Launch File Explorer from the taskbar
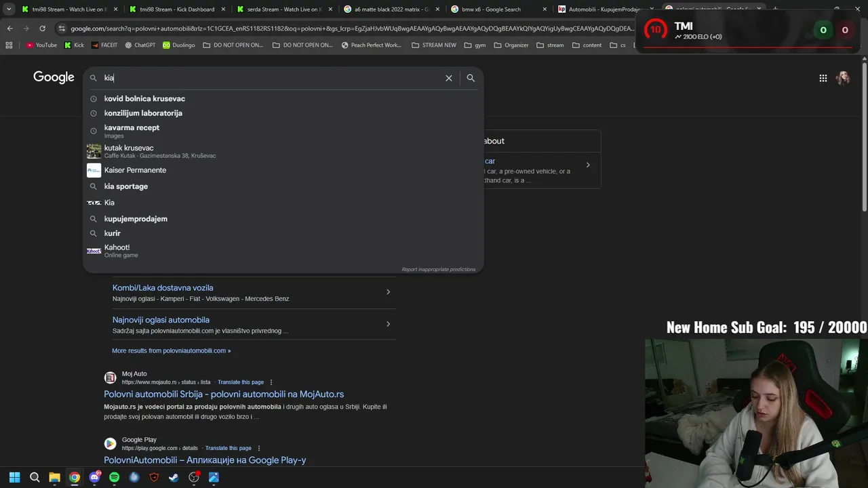Viewport: 868px width, 488px height. click(x=54, y=477)
